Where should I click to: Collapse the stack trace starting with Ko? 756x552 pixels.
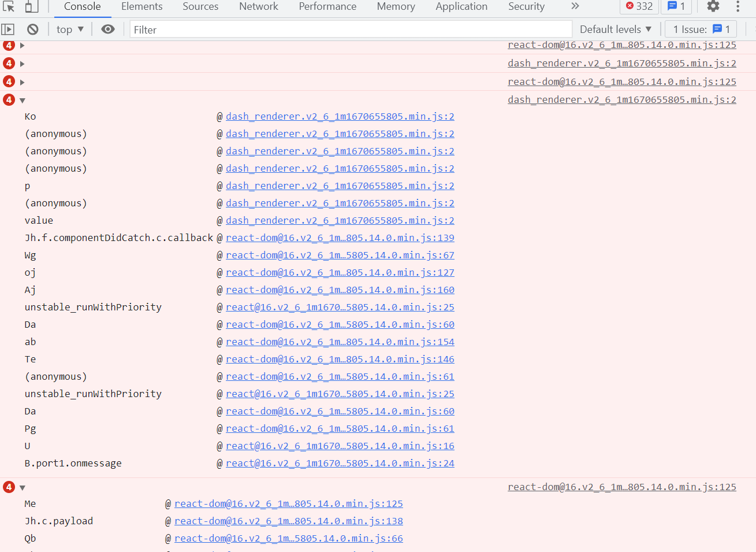pyautogui.click(x=23, y=100)
